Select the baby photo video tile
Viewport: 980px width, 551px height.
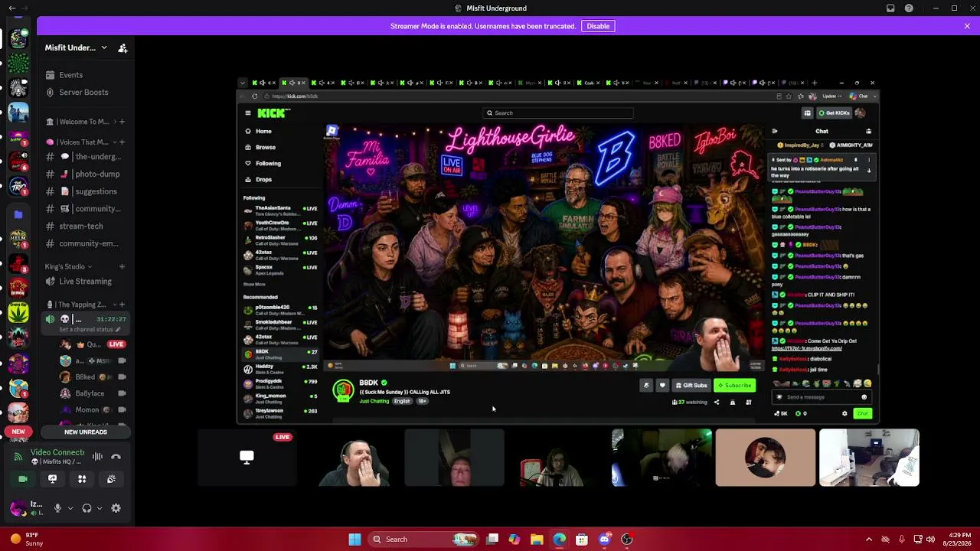(766, 458)
